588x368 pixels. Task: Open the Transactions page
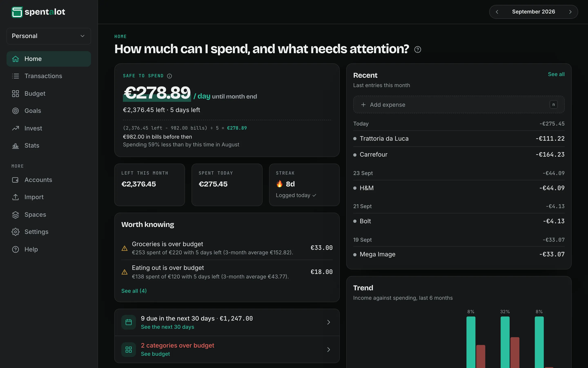(x=49, y=76)
